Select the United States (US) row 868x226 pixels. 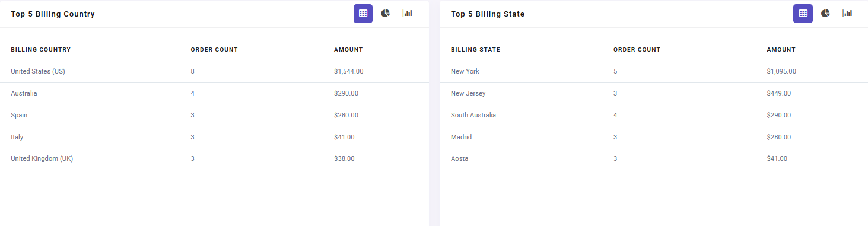(214, 72)
